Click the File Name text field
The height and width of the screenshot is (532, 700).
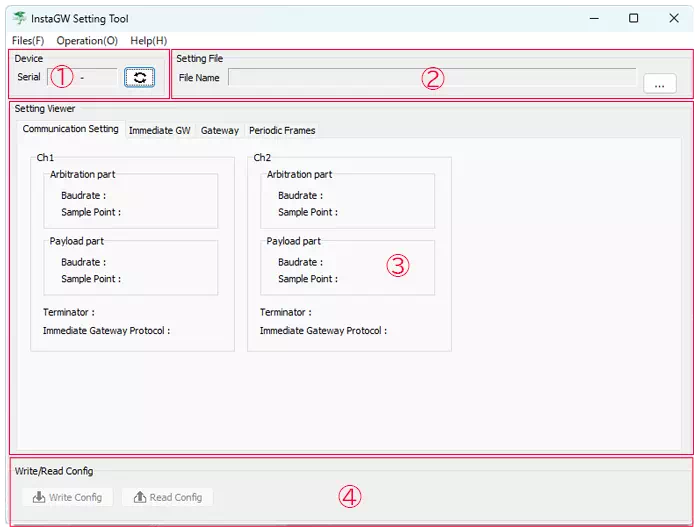click(x=431, y=77)
